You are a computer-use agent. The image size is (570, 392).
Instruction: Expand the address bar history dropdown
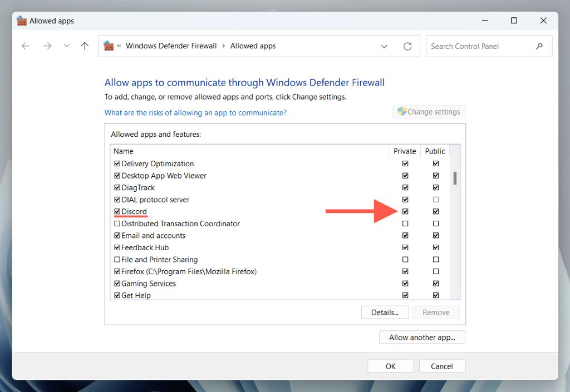coord(384,46)
